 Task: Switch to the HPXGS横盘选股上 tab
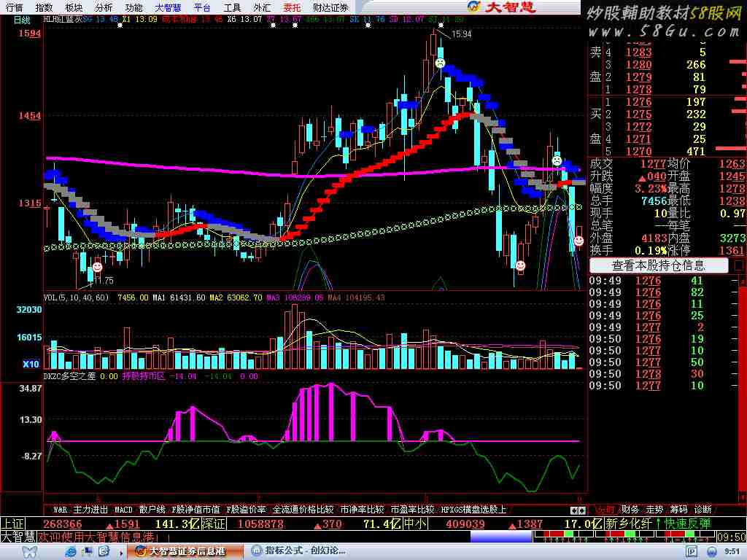[473, 510]
